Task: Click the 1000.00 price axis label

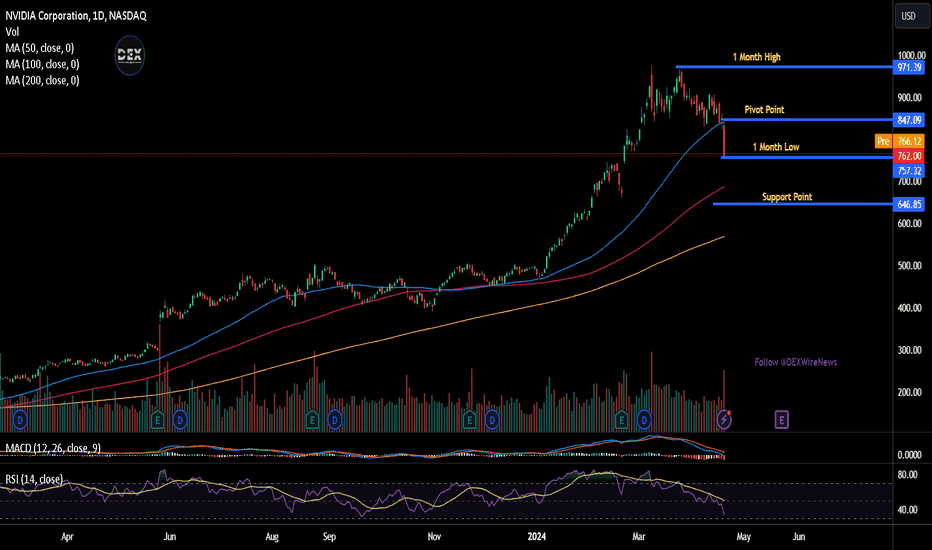Action: pos(912,55)
